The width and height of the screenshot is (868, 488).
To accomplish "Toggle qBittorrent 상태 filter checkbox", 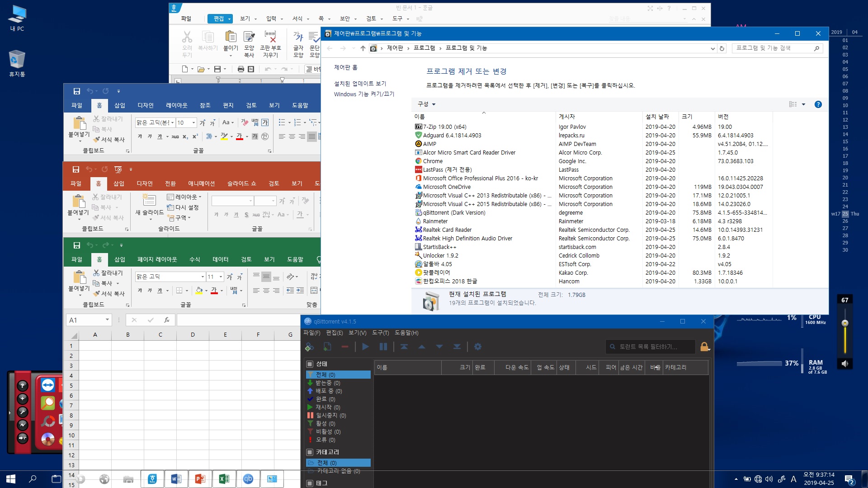I will 310,364.
